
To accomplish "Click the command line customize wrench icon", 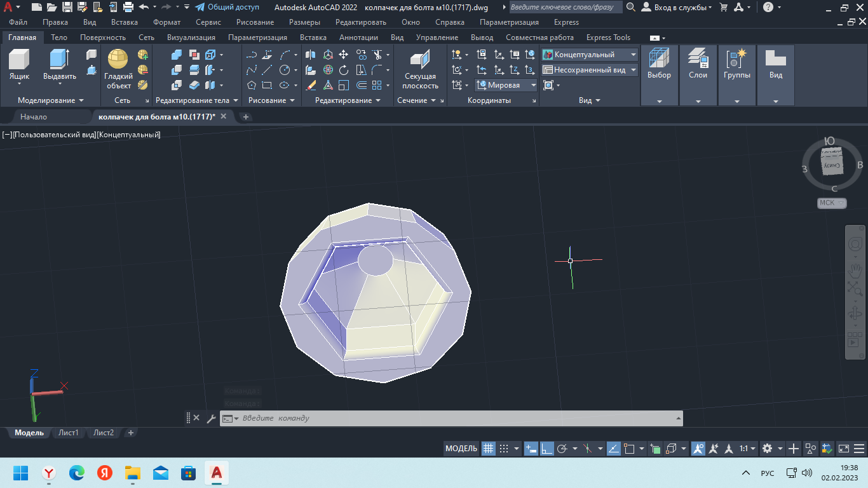I will [211, 418].
